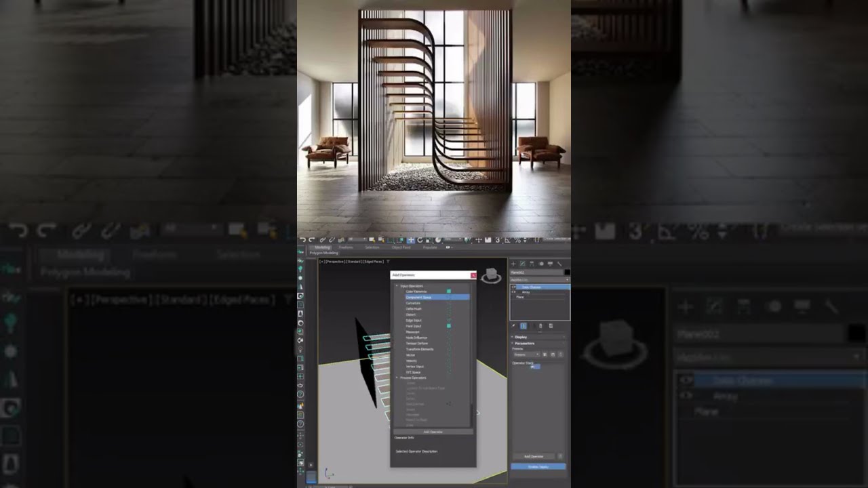Open the black object color swatch
Image resolution: width=868 pixels, height=488 pixels.
pyautogui.click(x=567, y=272)
